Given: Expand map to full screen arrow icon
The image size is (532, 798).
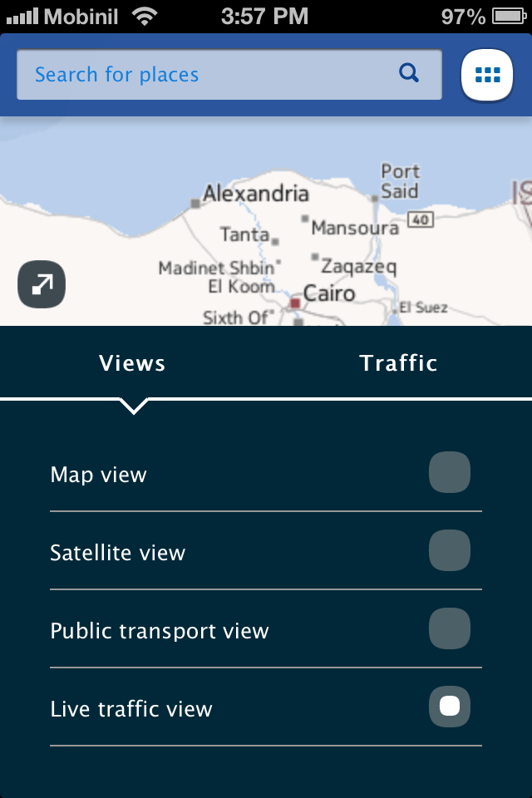Looking at the screenshot, I should pyautogui.click(x=42, y=284).
